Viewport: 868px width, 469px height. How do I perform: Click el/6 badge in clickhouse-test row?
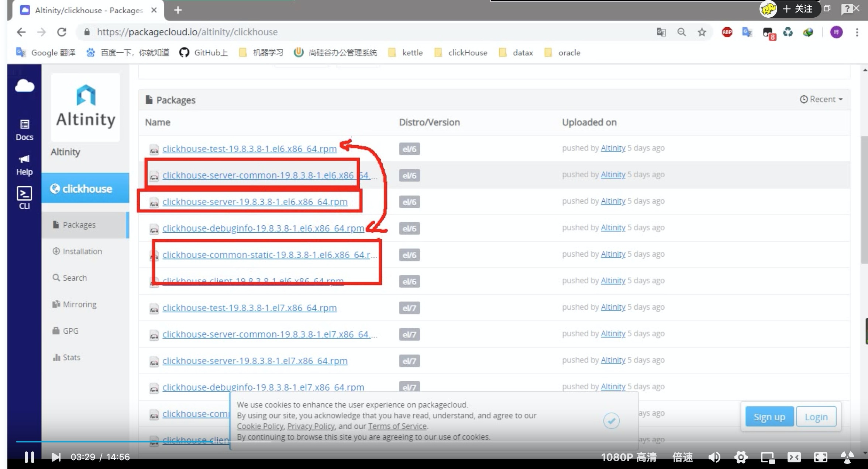click(x=409, y=149)
